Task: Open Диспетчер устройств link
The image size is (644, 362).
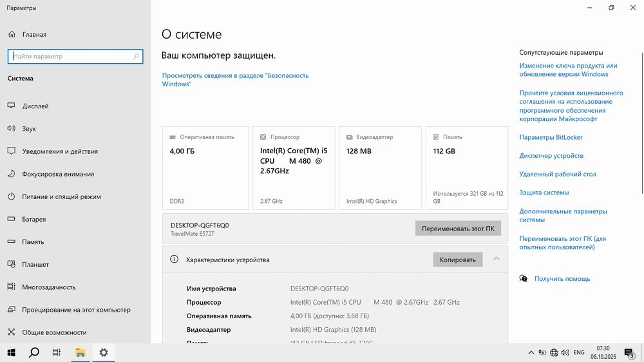Action: (551, 156)
